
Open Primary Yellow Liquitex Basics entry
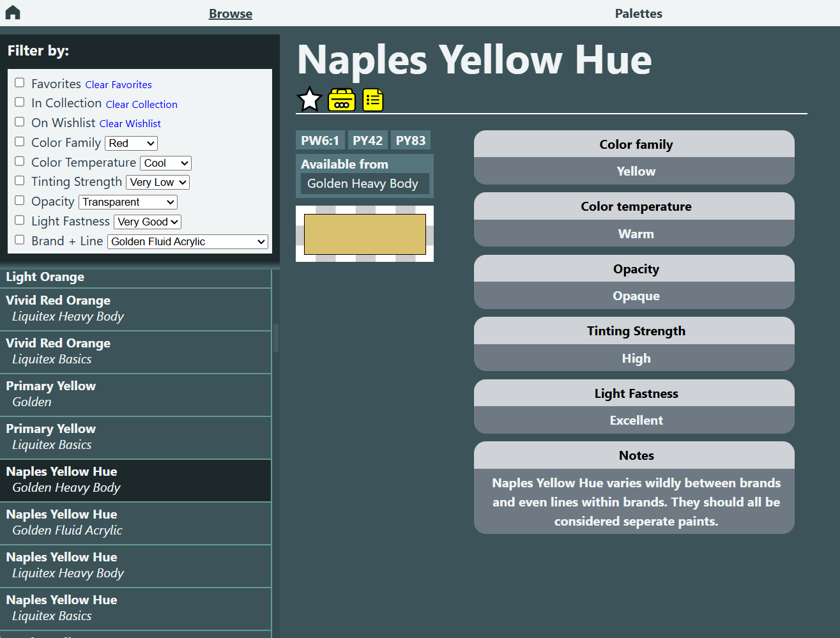coord(135,437)
